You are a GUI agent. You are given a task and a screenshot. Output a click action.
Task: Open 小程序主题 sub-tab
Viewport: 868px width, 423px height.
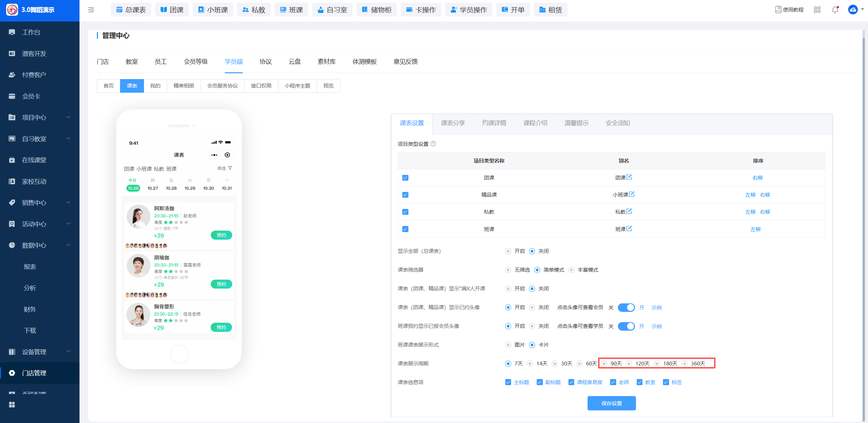297,86
